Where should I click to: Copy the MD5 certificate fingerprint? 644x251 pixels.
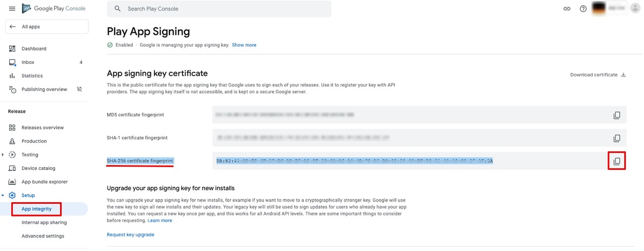coord(617,115)
